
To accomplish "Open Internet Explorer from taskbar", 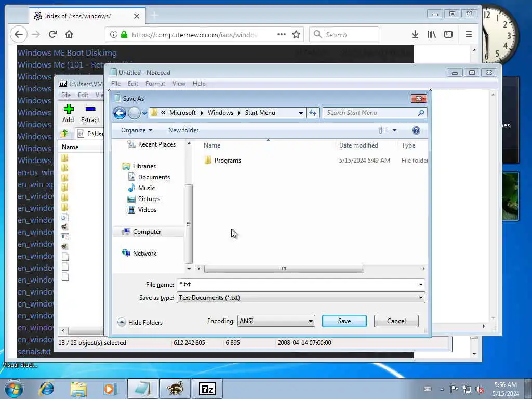I will tap(46, 389).
